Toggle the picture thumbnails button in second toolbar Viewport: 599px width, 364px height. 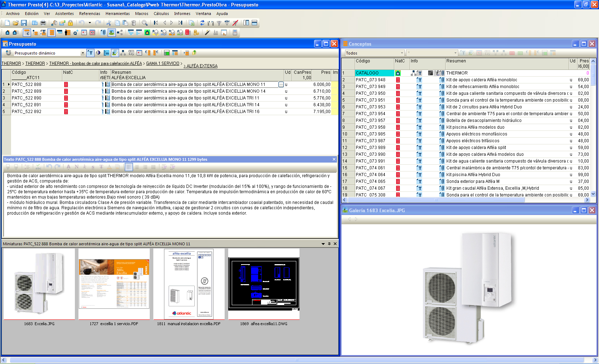(112, 32)
